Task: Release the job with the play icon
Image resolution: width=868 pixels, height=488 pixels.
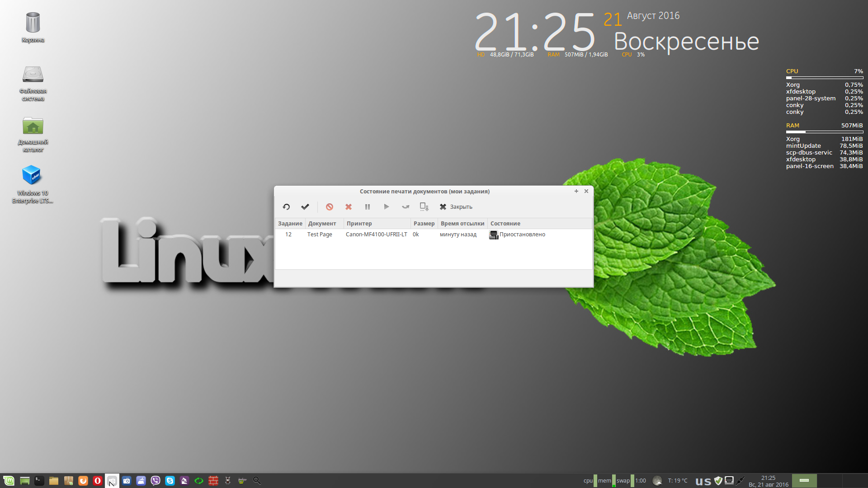Action: [x=387, y=207]
